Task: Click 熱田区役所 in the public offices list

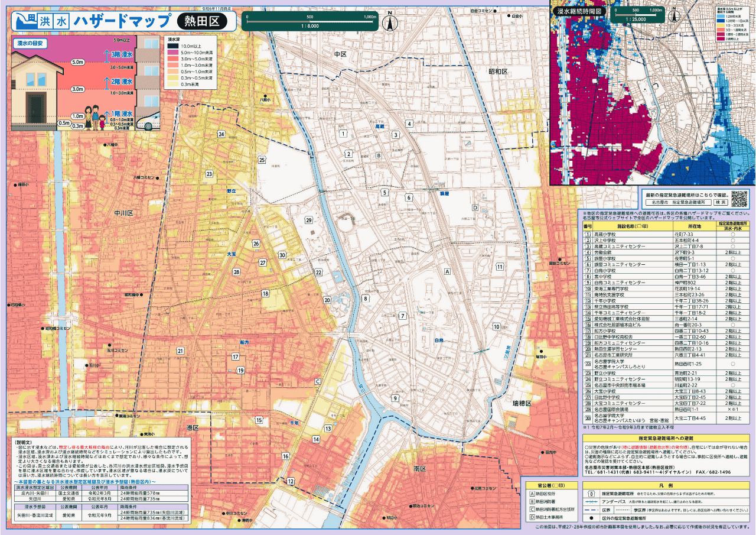Action: tap(549, 492)
